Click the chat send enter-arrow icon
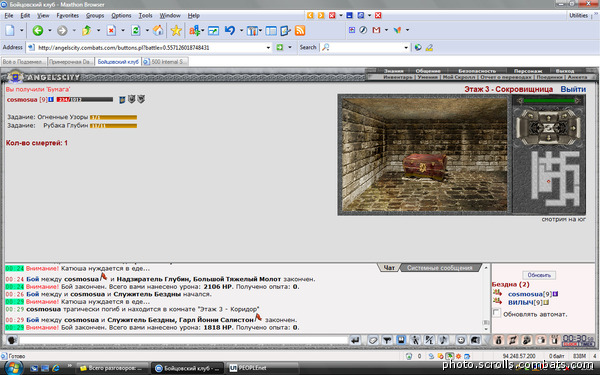 (x=355, y=340)
